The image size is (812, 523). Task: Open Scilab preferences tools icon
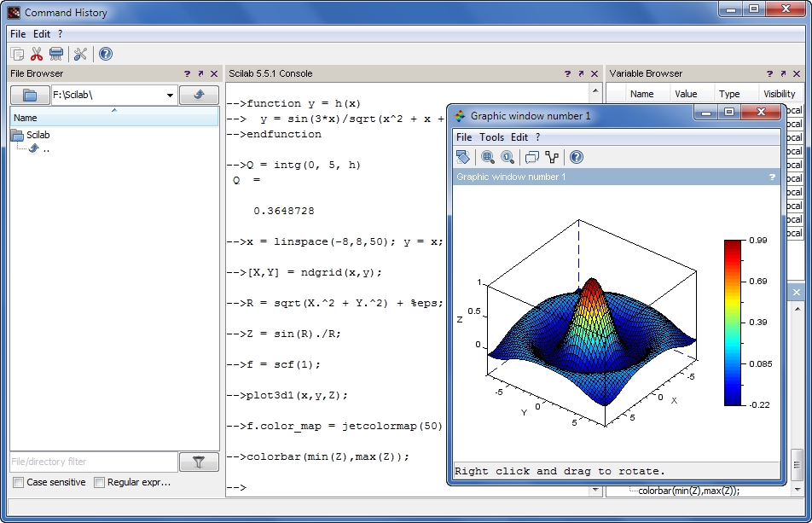pos(80,54)
